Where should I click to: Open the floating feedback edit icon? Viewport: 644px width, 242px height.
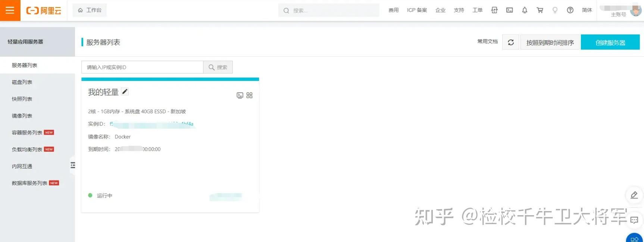coord(634,195)
